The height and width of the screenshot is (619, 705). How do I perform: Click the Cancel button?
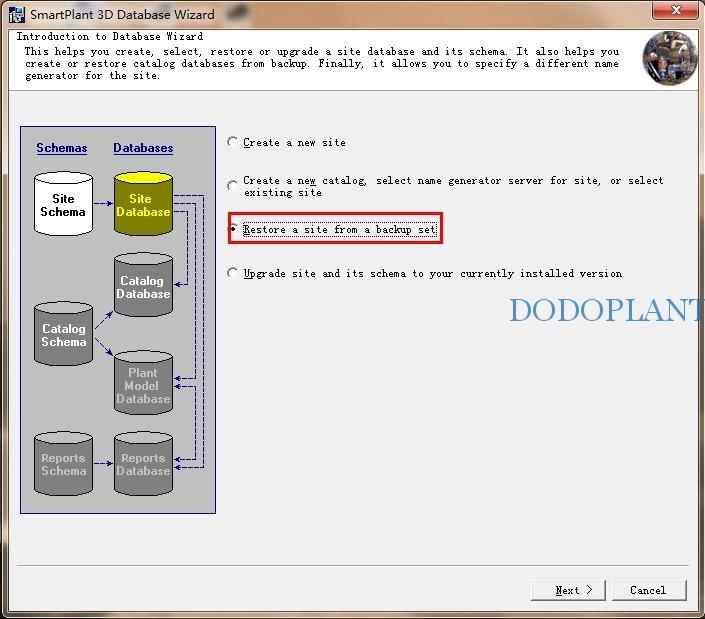649,590
